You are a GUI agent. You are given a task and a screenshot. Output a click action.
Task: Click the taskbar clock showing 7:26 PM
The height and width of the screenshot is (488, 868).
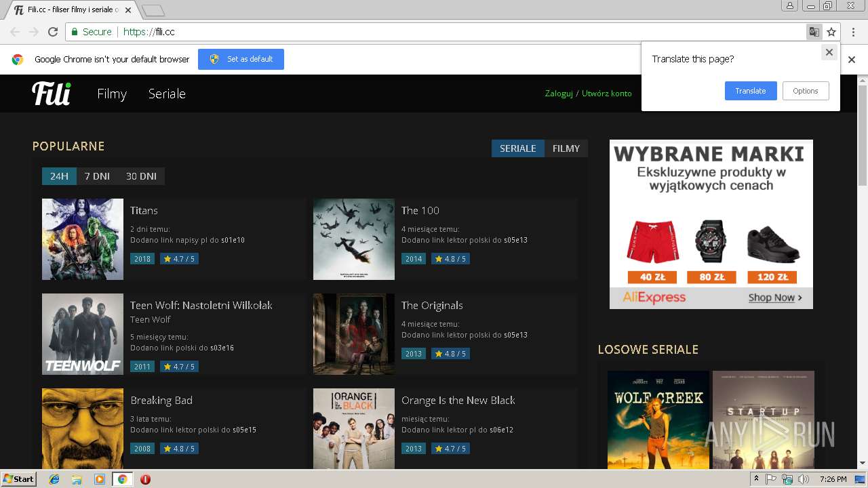(x=833, y=479)
